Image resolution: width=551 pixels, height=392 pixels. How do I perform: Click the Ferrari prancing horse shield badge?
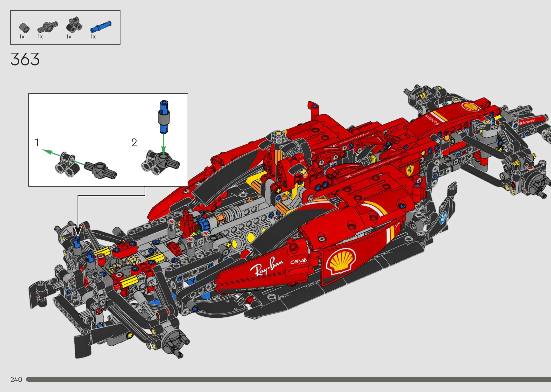409,170
